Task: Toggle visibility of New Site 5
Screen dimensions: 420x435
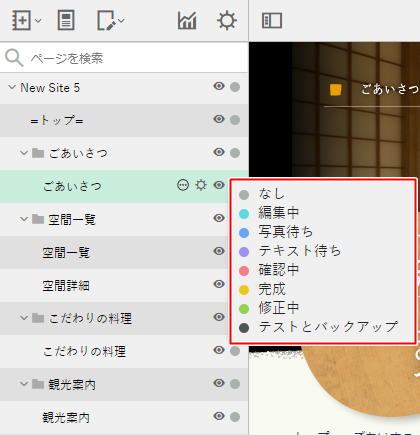Action: click(219, 86)
